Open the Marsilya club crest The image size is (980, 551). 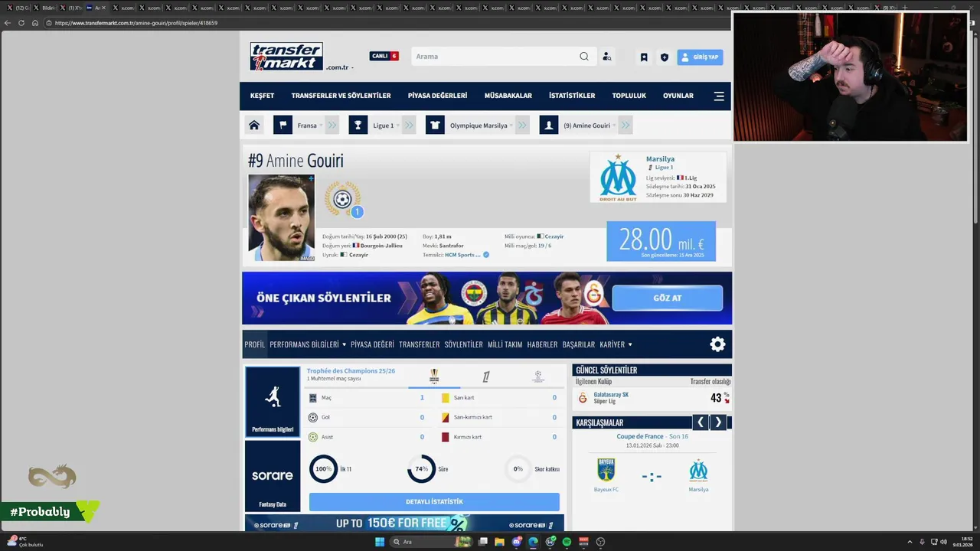[618, 178]
